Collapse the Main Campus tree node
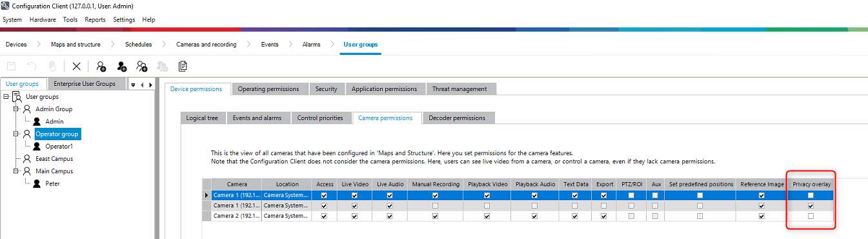Image resolution: width=868 pixels, height=239 pixels. click(x=17, y=171)
